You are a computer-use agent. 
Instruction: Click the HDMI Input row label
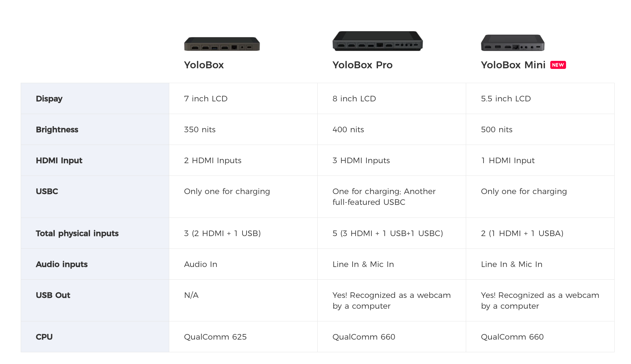(59, 160)
